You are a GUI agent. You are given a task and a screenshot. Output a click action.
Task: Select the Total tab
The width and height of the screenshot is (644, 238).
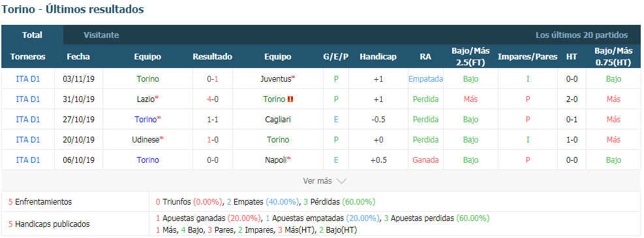click(32, 35)
